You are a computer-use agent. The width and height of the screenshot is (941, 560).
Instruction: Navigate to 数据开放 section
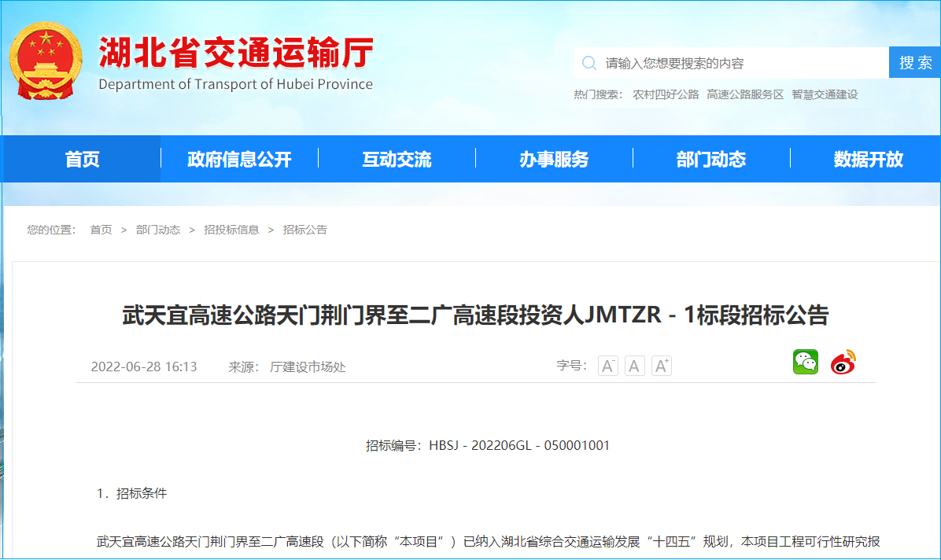pos(868,160)
